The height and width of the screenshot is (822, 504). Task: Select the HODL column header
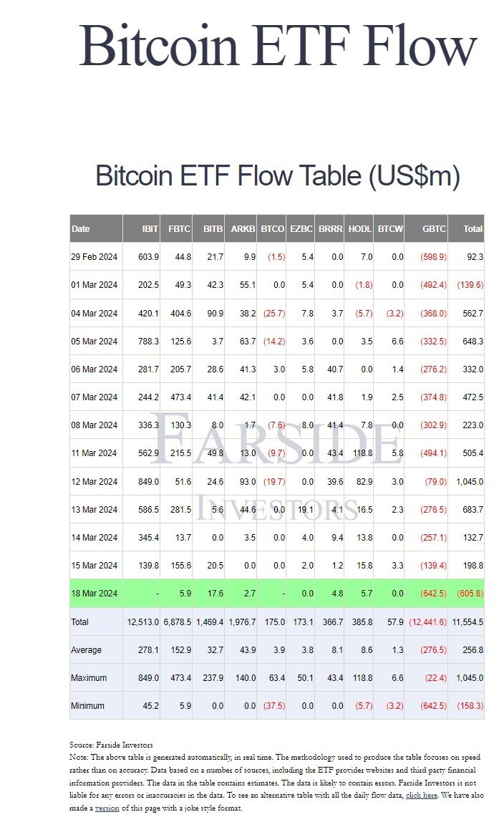click(360, 229)
